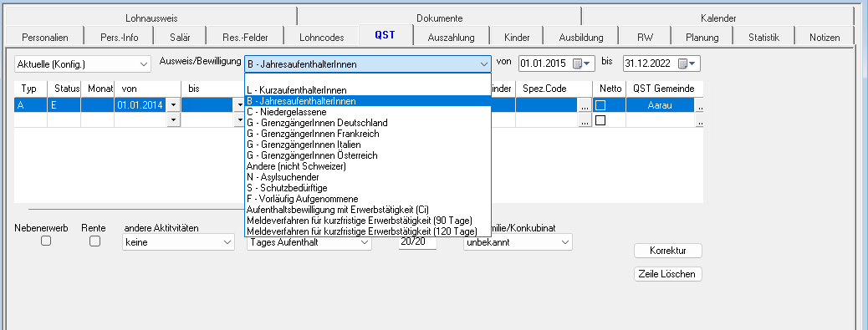The image size is (868, 330).
Task: Choose G - GrenzgängerInnen Deutschland
Action: (x=368, y=123)
